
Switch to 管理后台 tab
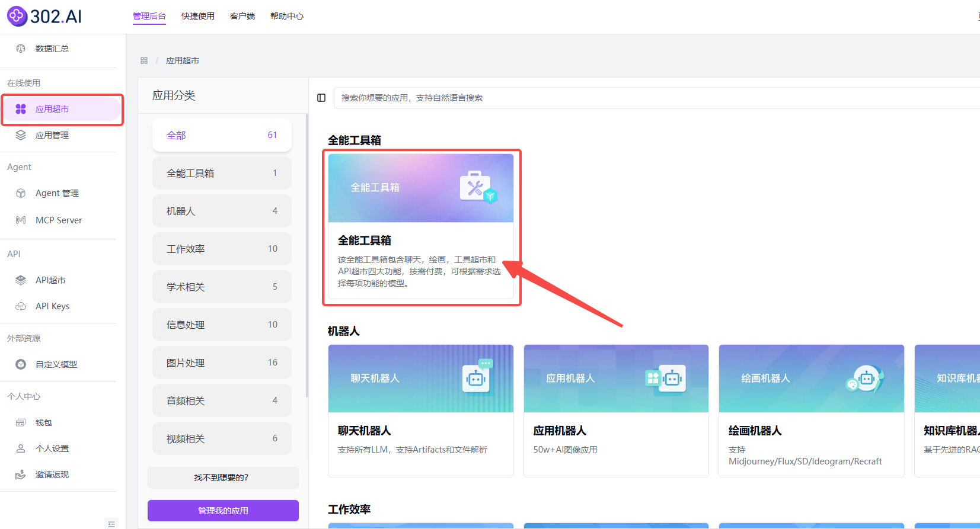(x=149, y=16)
